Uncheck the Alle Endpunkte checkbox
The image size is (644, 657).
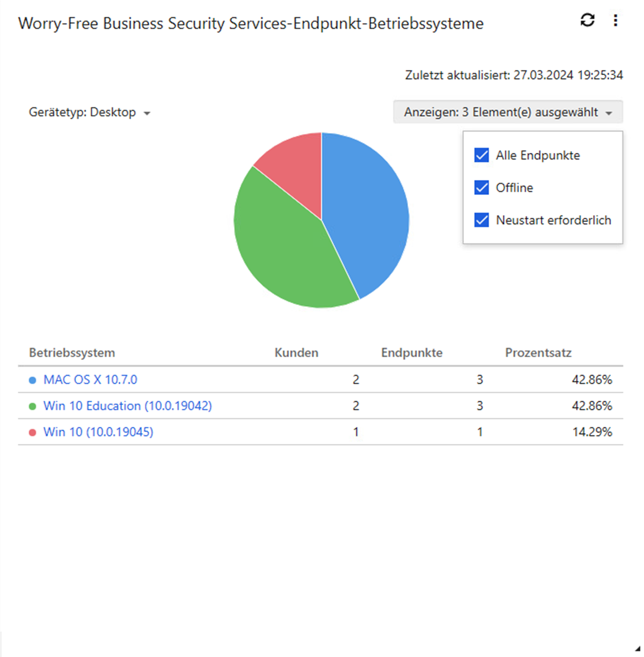(482, 155)
